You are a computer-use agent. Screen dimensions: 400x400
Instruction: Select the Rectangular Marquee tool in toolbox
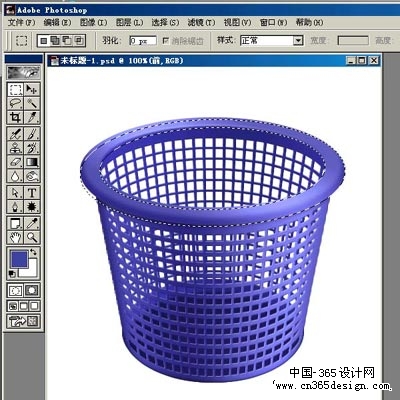point(15,90)
